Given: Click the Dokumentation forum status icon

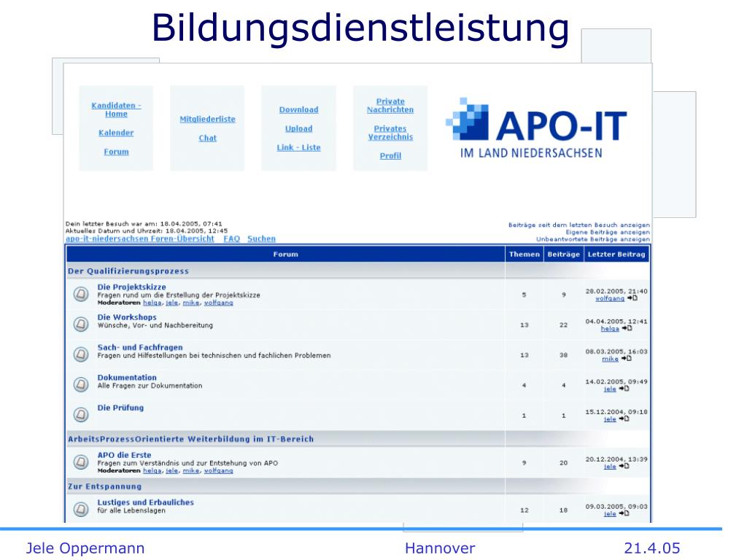Looking at the screenshot, I should click(x=81, y=384).
